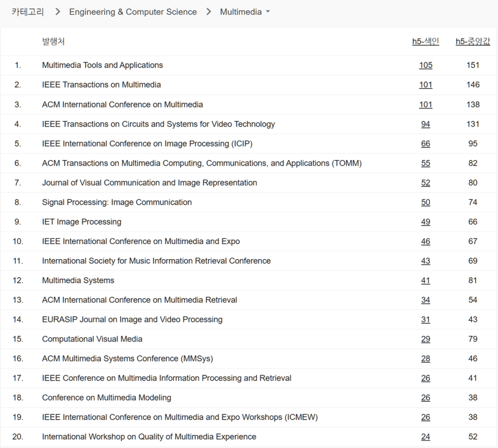This screenshot has width=498, height=448.
Task: Click h5-index 94 for Circuits and Systems journal
Action: click(x=425, y=124)
